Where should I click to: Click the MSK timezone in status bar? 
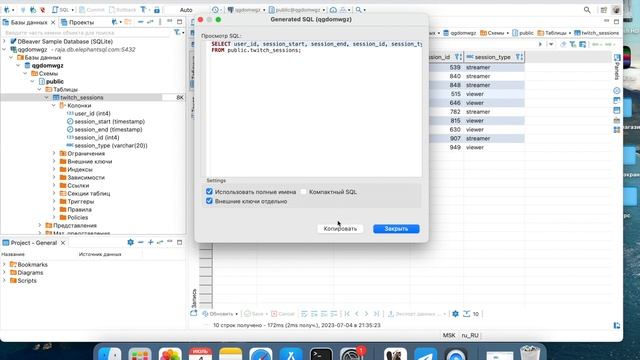[449, 335]
